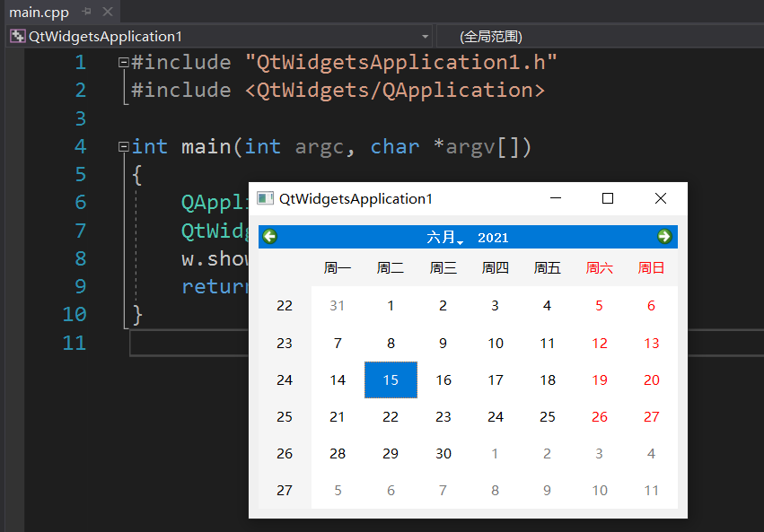Go to next month using green right arrow
The width and height of the screenshot is (764, 532).
pyautogui.click(x=664, y=235)
